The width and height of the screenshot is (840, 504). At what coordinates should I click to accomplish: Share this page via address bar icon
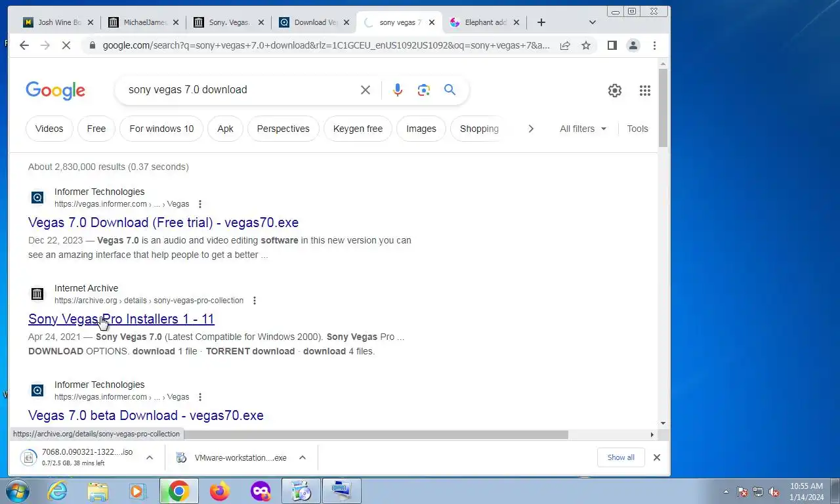click(x=564, y=45)
